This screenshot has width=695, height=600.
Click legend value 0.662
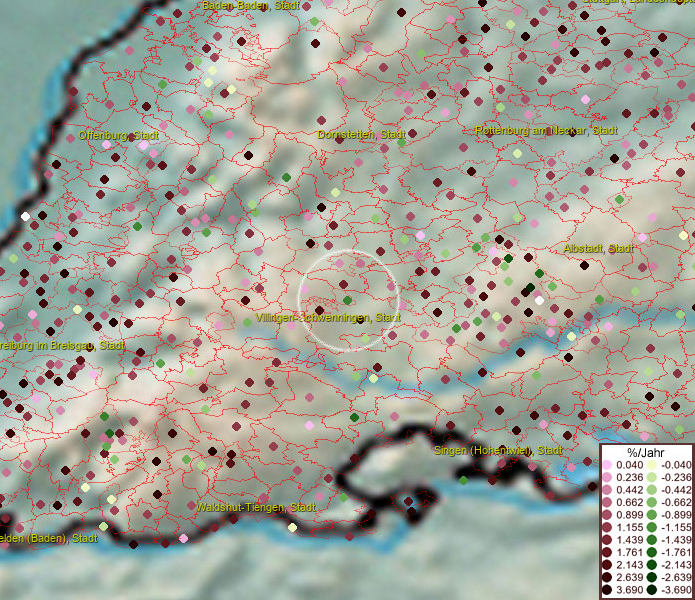coord(629,503)
